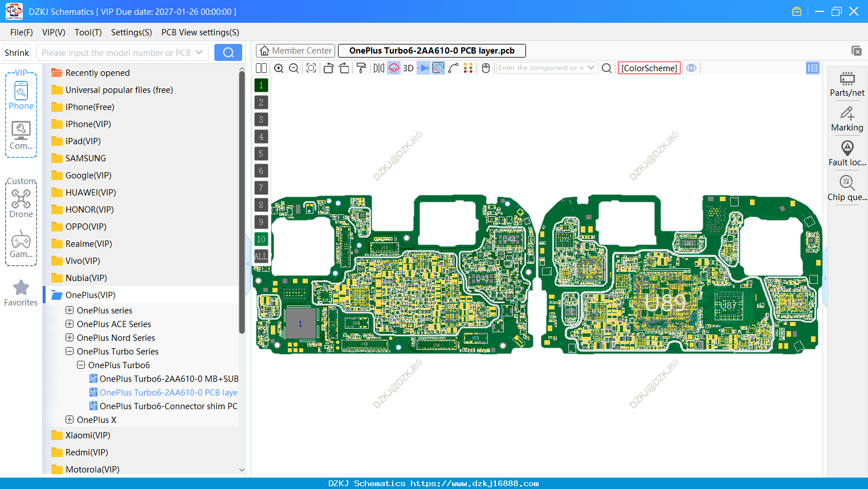Select Phone category in sidebar
Screen dimensions: 868x489
pyautogui.click(x=21, y=96)
